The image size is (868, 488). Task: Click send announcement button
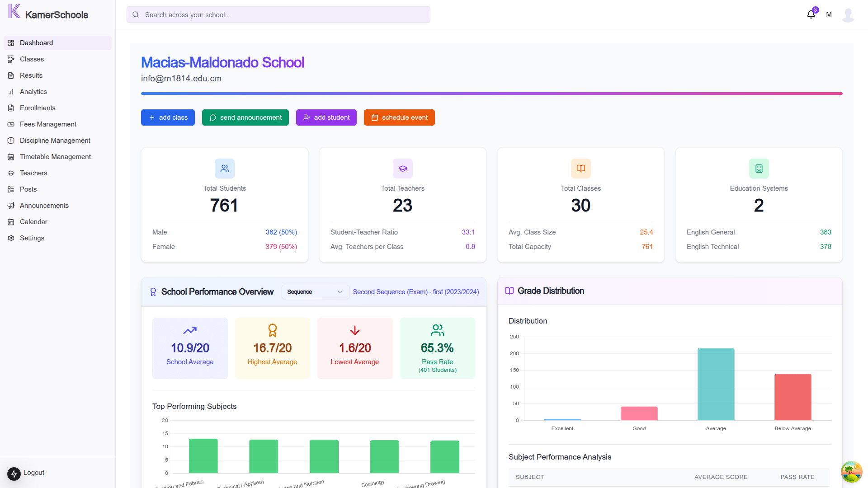click(x=245, y=117)
